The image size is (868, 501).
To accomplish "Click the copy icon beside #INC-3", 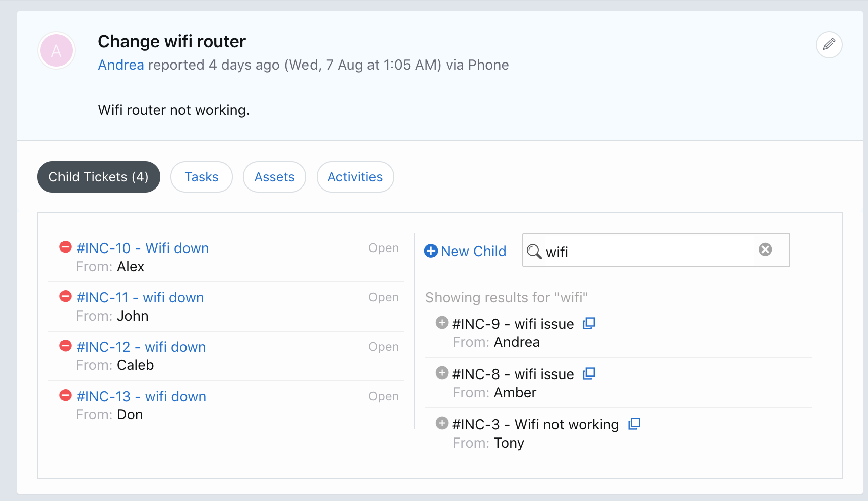I will (634, 423).
